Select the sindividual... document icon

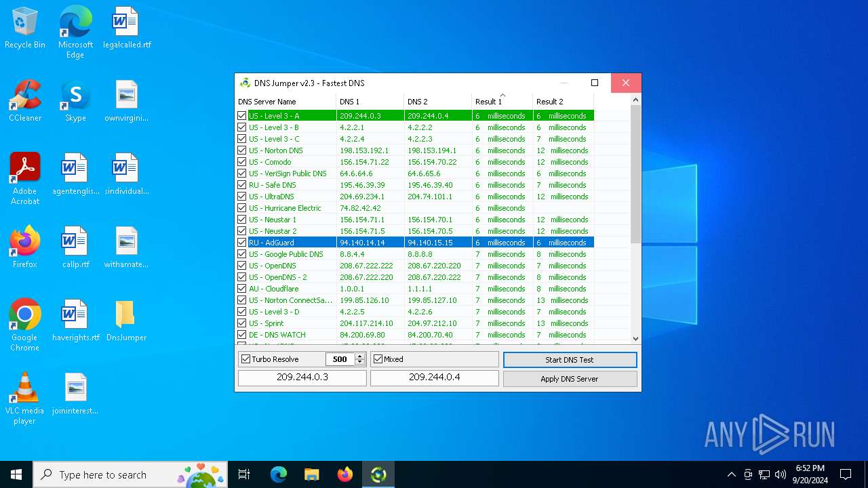[127, 175]
